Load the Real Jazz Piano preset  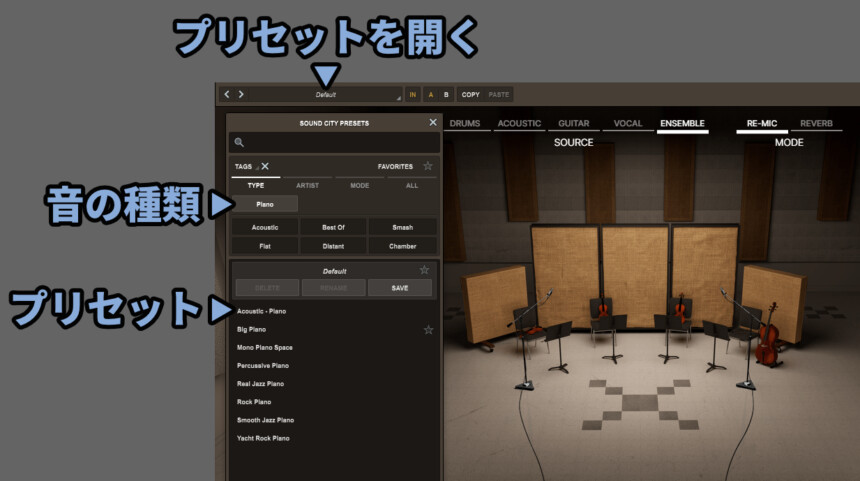pyautogui.click(x=260, y=383)
